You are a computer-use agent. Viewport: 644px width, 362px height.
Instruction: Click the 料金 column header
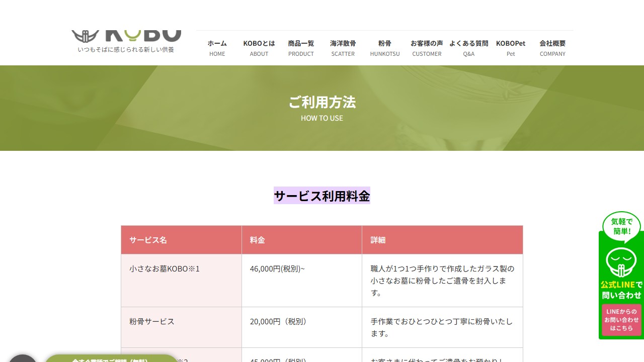(x=301, y=240)
